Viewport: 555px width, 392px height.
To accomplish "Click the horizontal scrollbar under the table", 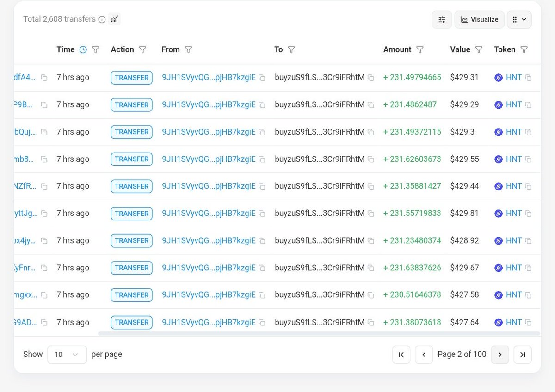I will click(x=319, y=333).
